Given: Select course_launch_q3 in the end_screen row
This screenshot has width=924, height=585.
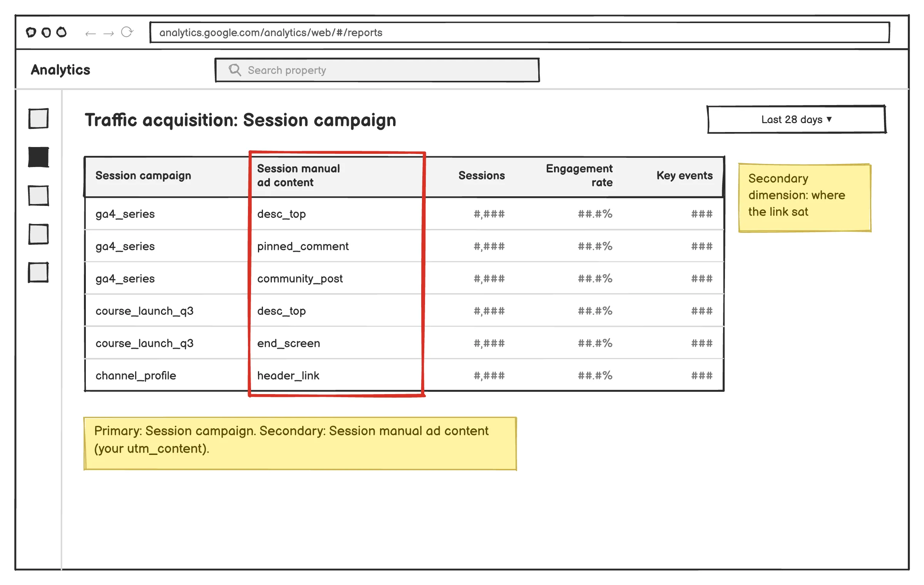Looking at the screenshot, I should [x=144, y=343].
